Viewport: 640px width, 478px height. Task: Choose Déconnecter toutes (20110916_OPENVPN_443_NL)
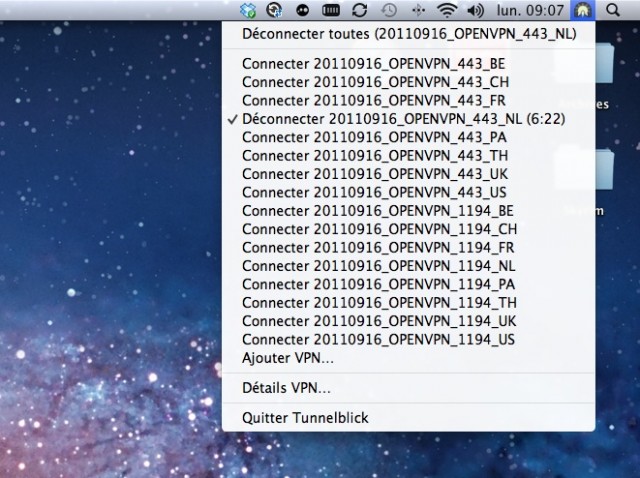(409, 33)
